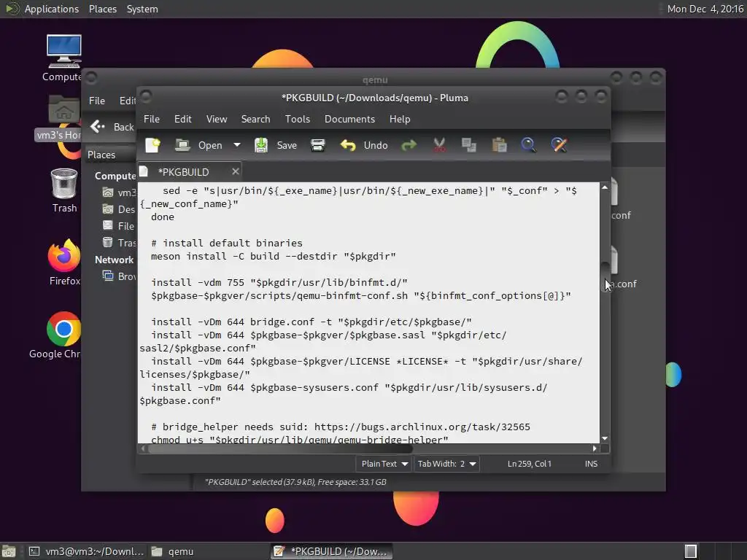
Task: Click the bugs.archlinux.org/task/32565 URL text
Action: pos(422,427)
